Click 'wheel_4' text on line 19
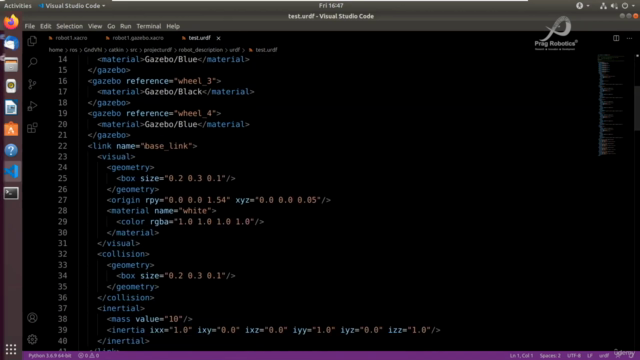This screenshot has width=640, height=360. [195, 113]
